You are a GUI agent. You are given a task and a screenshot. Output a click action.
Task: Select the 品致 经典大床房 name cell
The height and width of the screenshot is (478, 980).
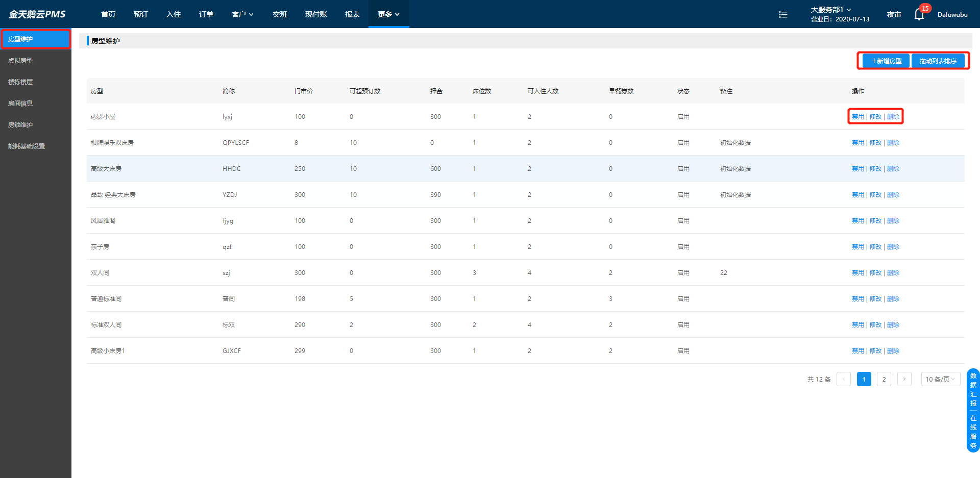click(113, 195)
